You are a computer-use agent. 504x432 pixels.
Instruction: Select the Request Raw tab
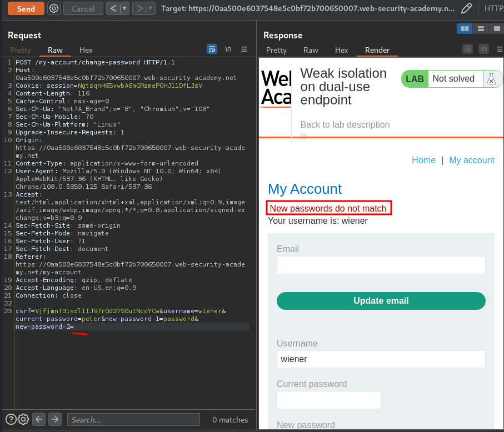coord(55,50)
